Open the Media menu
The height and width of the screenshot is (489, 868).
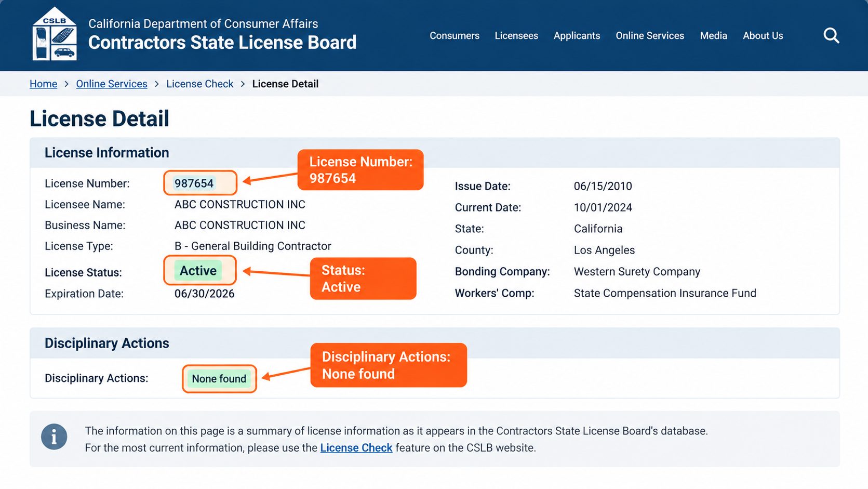pyautogui.click(x=713, y=36)
